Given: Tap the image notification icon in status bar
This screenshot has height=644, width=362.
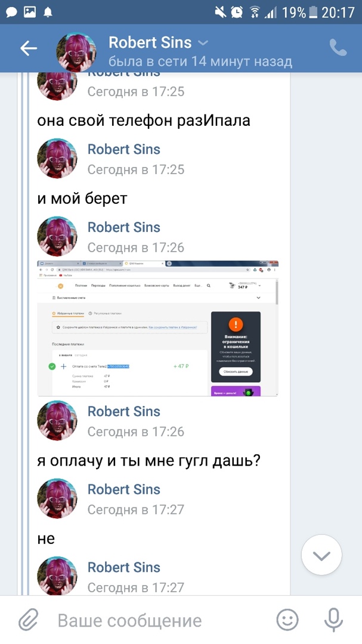Looking at the screenshot, I should pos(30,13).
